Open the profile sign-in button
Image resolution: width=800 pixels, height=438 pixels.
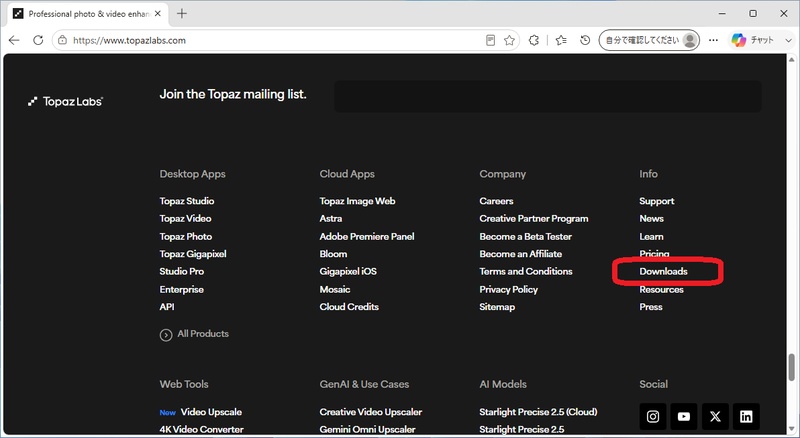[649, 40]
